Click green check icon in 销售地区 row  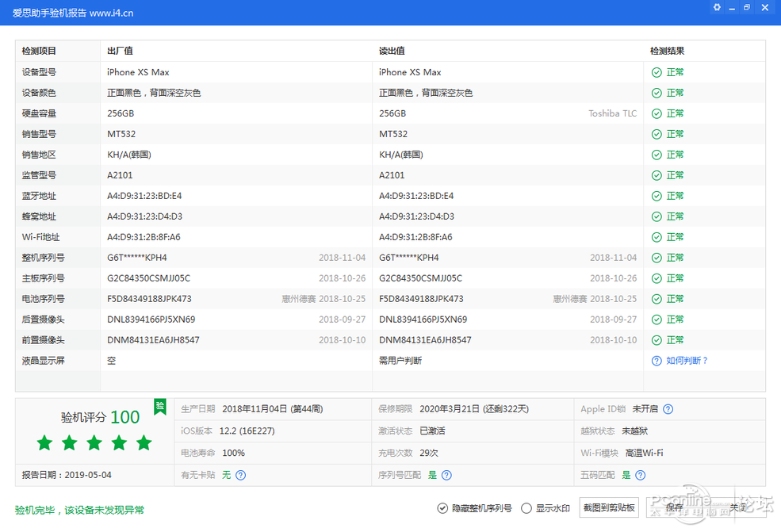657,155
